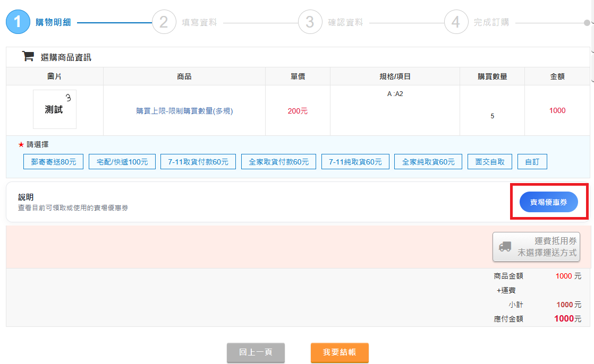594x364 pixels.
Task: Open the 賣場優惠券 coupon button
Action: 548,202
